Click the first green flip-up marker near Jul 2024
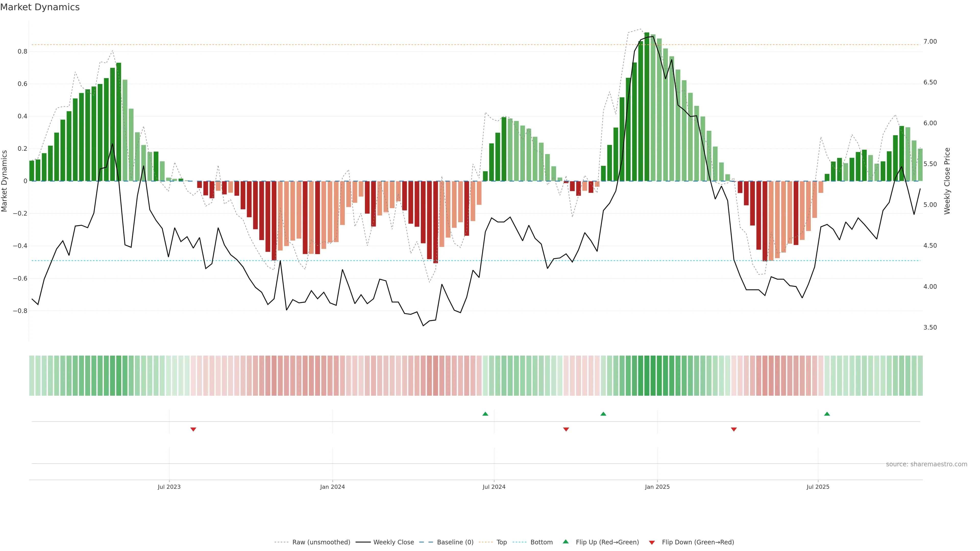Viewport: 980px width, 551px height. coord(485,414)
